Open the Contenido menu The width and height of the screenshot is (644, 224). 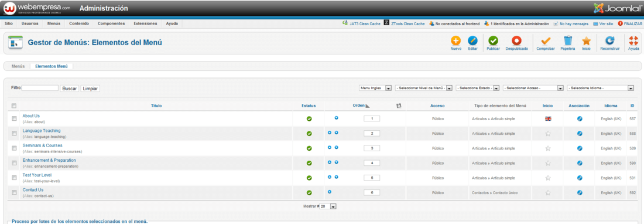pos(79,23)
